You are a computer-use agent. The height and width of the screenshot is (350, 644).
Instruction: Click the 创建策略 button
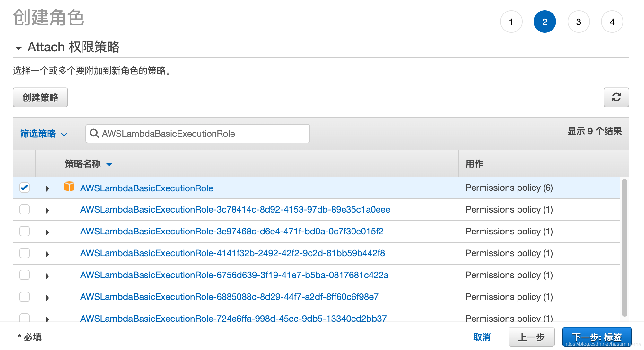coord(40,97)
